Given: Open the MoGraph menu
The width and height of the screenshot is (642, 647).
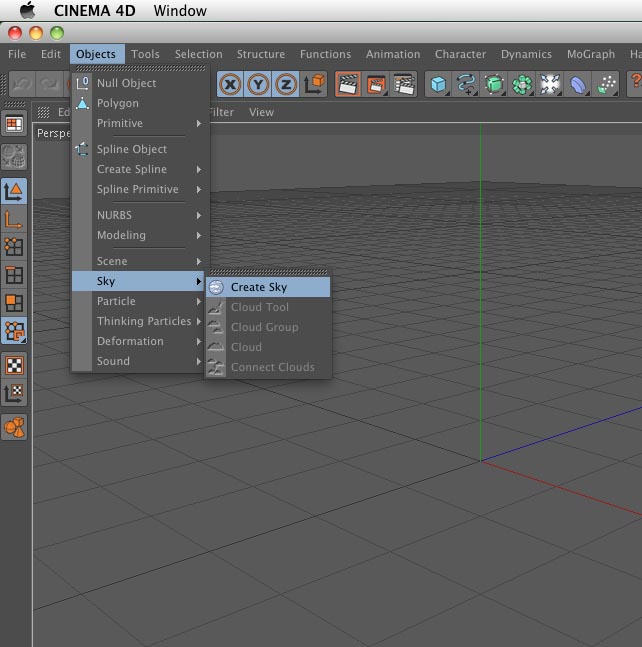Looking at the screenshot, I should 591,54.
